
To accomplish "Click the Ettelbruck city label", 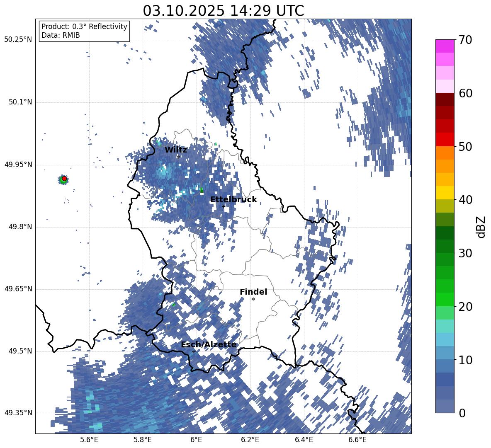I will [233, 200].
